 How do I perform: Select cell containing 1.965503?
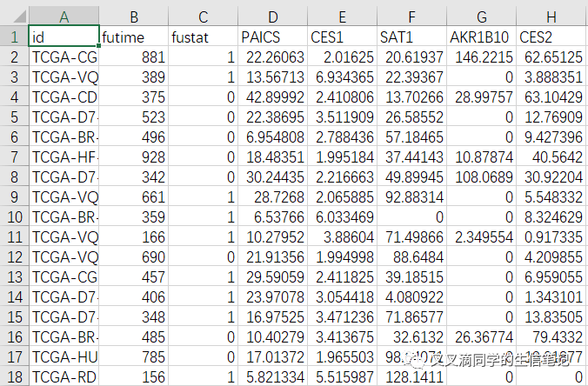pos(343,357)
